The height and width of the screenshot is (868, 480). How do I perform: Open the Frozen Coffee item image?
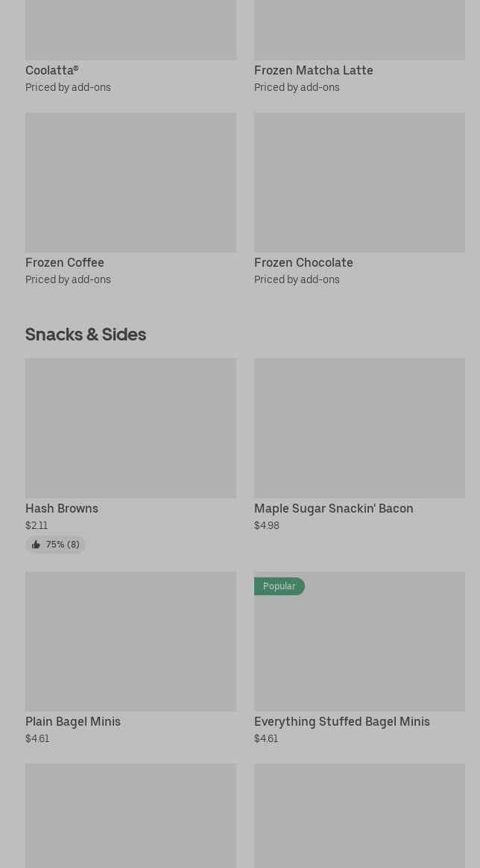click(130, 182)
